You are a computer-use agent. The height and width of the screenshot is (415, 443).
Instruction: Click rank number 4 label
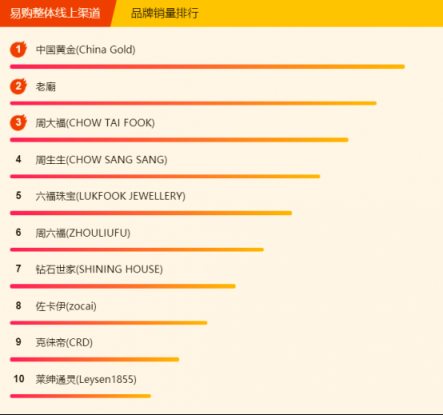coord(18,159)
